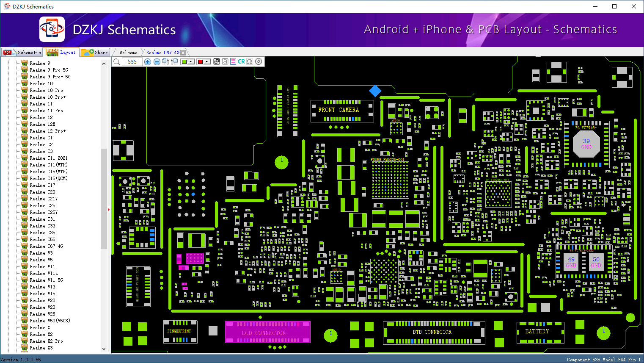Click the PADS icon beside Realme C35
Screen dimensions: 644x363
(x=25, y=233)
